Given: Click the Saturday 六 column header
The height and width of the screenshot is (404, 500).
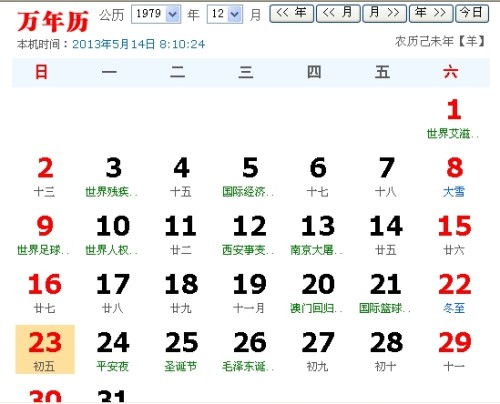Looking at the screenshot, I should (451, 72).
